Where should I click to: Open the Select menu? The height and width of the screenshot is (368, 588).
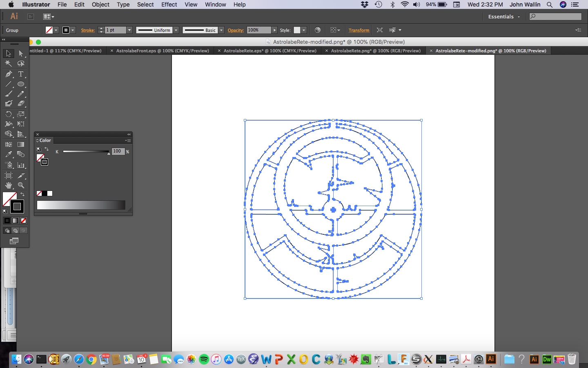145,4
